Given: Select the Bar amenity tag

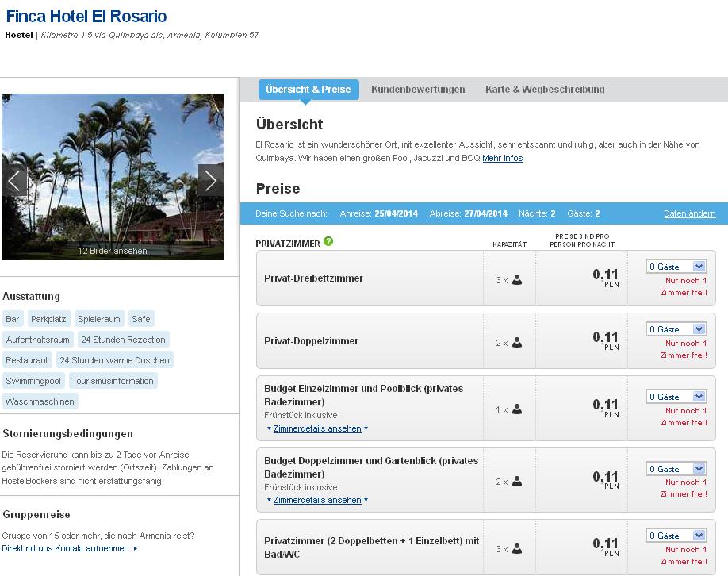Looking at the screenshot, I should (x=13, y=319).
